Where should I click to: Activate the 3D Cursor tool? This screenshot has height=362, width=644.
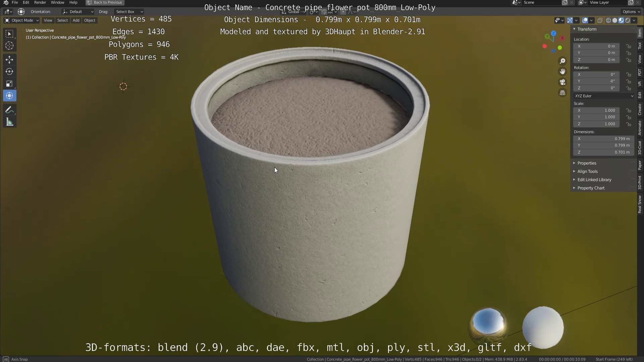(x=9, y=46)
